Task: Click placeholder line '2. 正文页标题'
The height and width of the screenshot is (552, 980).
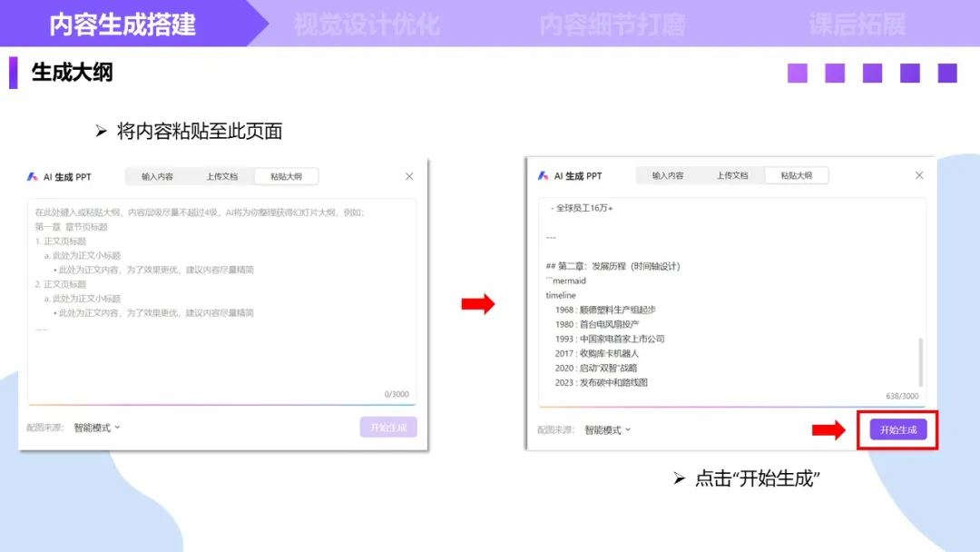Action: [61, 284]
